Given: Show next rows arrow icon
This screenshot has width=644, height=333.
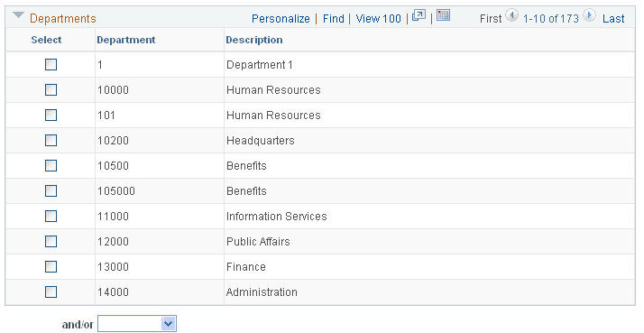Looking at the screenshot, I should pyautogui.click(x=589, y=15).
